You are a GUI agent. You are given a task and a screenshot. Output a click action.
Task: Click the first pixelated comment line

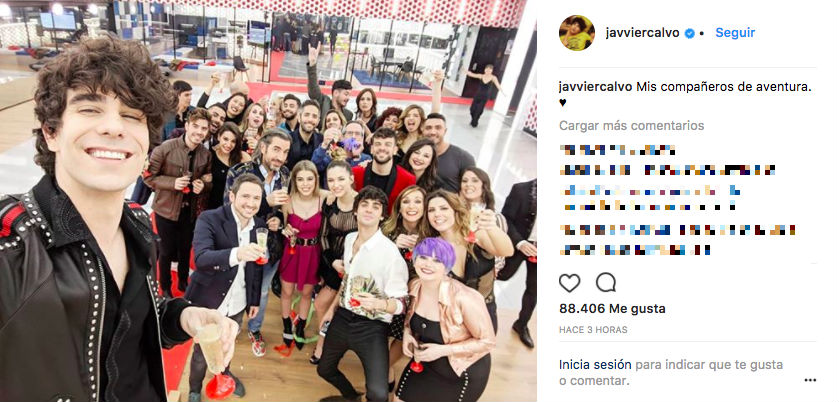(617, 150)
